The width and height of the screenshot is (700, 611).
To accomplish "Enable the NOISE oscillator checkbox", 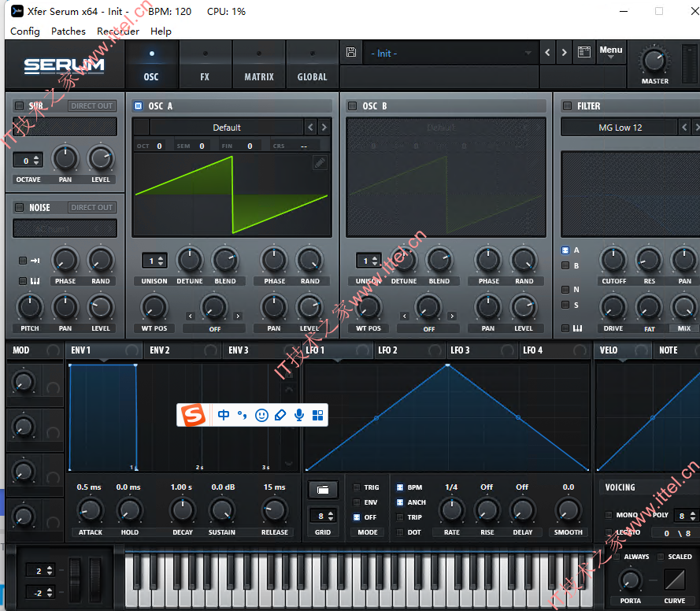I will (19, 208).
